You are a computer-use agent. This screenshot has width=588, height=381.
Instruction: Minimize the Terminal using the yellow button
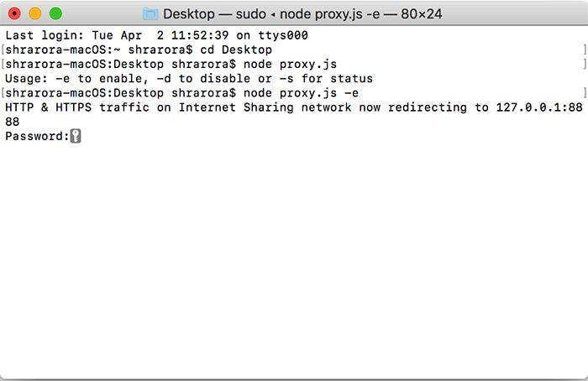pos(35,13)
